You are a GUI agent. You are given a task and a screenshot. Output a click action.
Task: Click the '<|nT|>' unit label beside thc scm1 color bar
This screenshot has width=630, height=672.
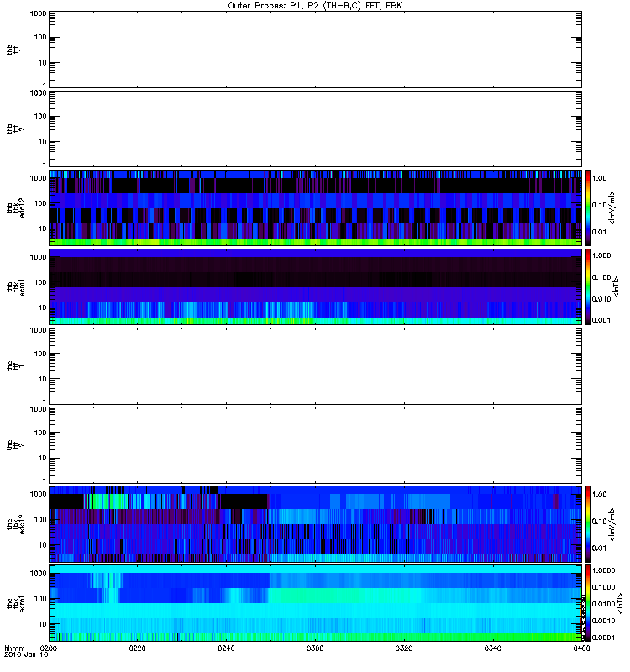pyautogui.click(x=620, y=603)
